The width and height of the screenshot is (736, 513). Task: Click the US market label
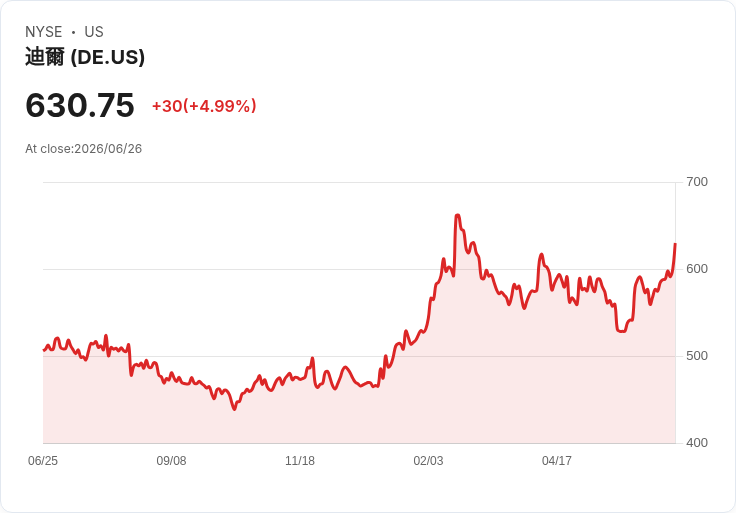coord(94,32)
